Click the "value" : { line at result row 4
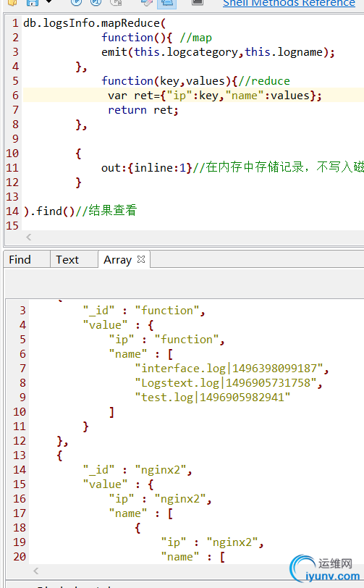 point(118,325)
